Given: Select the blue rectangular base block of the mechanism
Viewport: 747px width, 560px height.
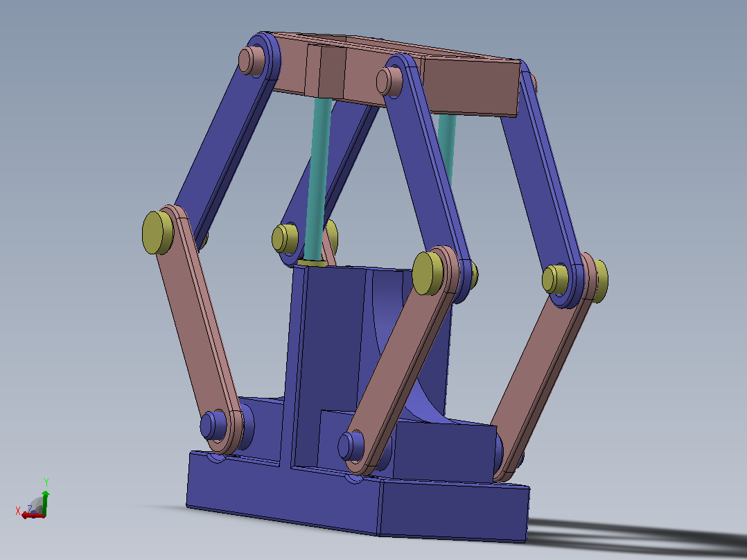Looking at the screenshot, I should (x=358, y=500).
